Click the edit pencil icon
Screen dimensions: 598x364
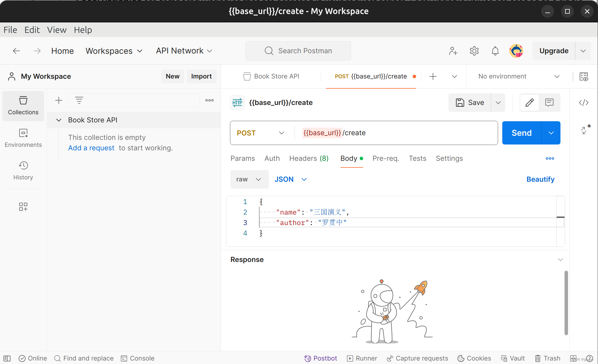pos(530,103)
